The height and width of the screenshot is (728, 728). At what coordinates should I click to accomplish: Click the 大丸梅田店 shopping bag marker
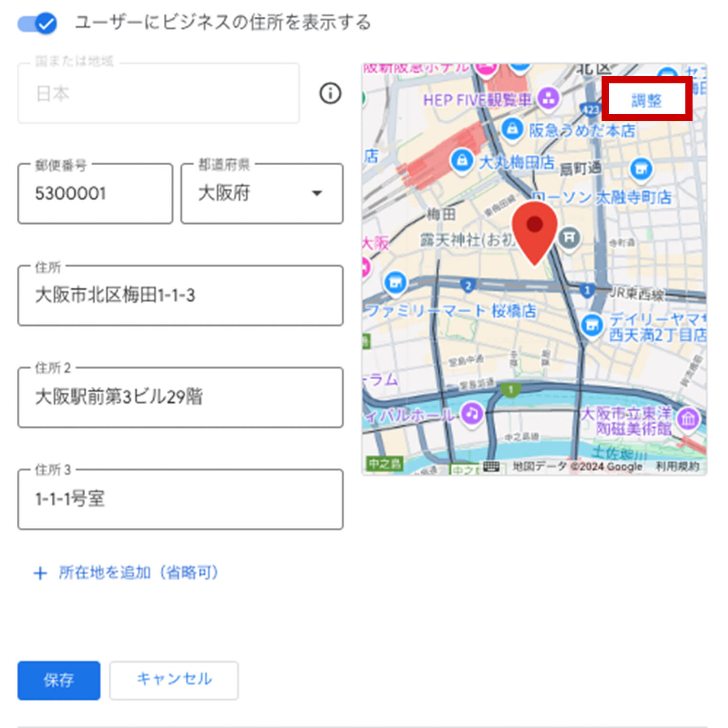point(462,160)
